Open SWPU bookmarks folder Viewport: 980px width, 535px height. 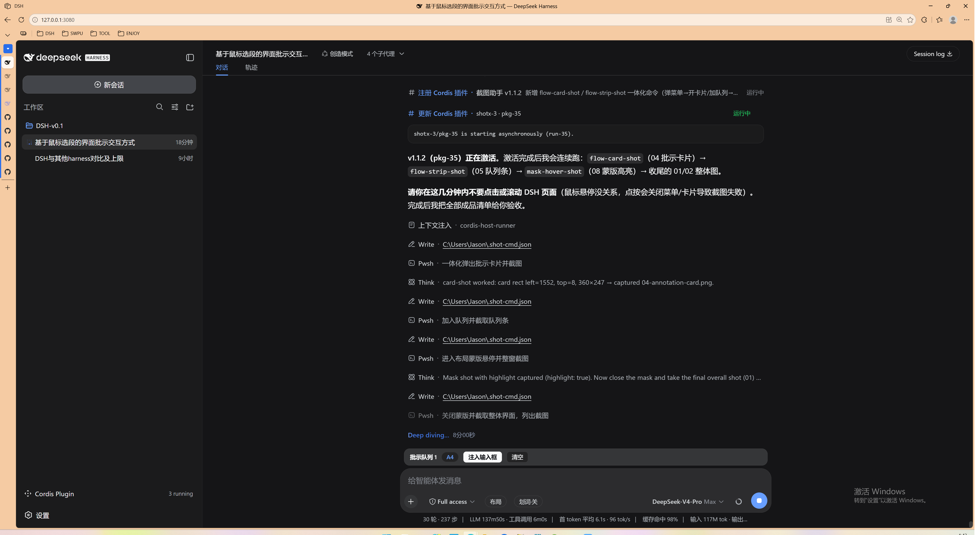[72, 33]
